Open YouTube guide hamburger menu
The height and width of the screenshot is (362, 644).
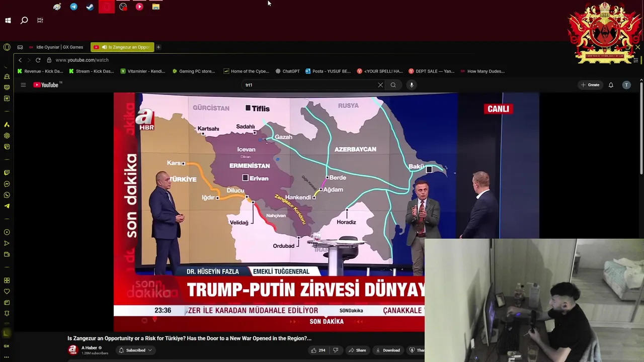(x=23, y=85)
